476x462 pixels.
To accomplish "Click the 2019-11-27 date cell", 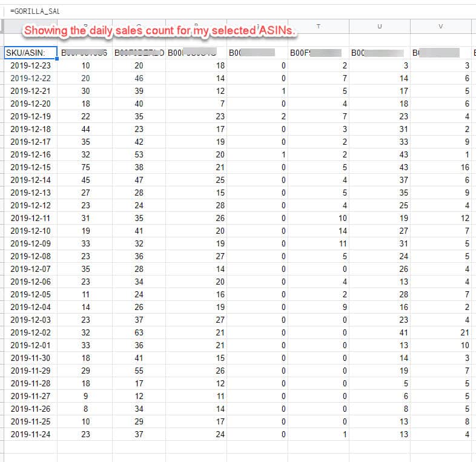I will coord(31,396).
